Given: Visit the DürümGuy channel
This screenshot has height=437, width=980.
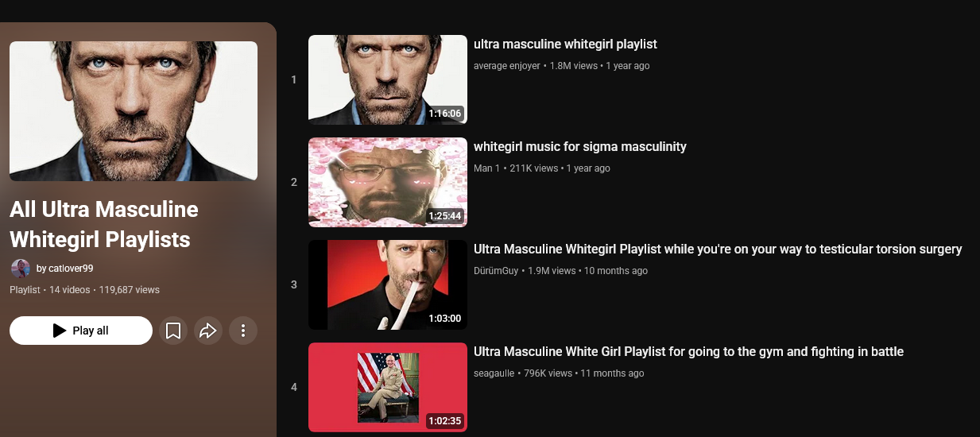Looking at the screenshot, I should click(496, 271).
